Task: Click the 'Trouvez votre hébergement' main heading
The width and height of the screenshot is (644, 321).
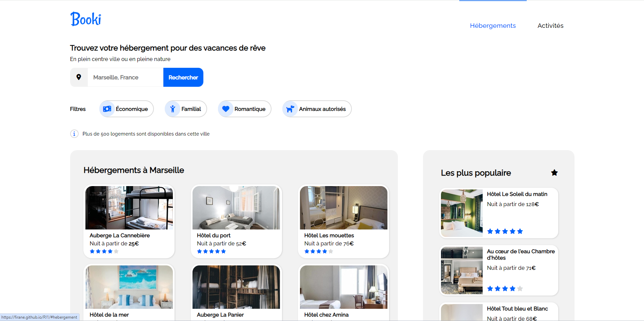Action: pyautogui.click(x=168, y=48)
